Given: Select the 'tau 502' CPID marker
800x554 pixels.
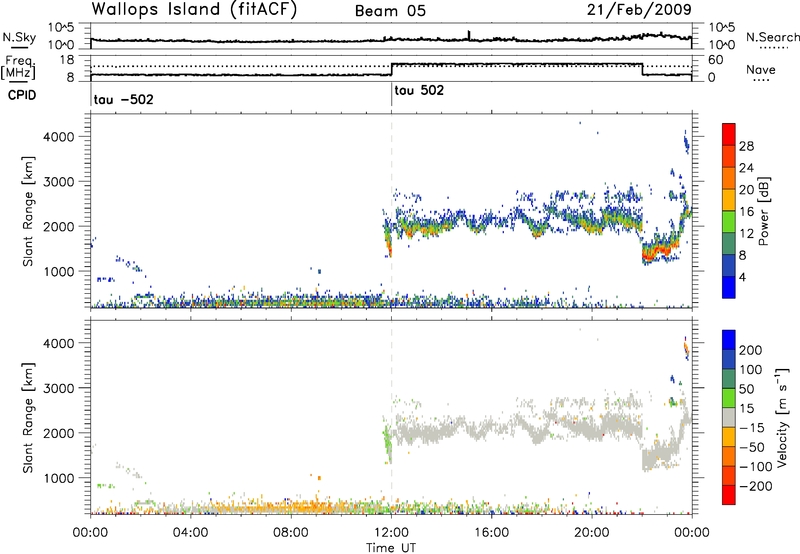Looking at the screenshot, I should 419,91.
